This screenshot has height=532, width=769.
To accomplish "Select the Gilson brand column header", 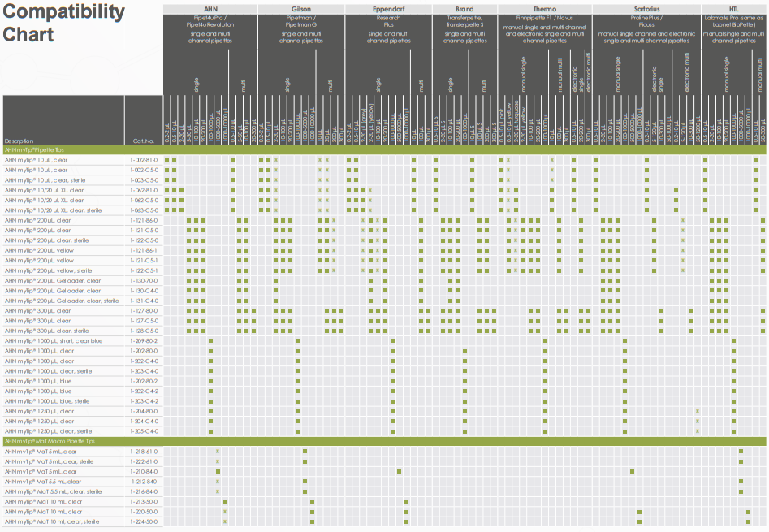I will coord(300,8).
